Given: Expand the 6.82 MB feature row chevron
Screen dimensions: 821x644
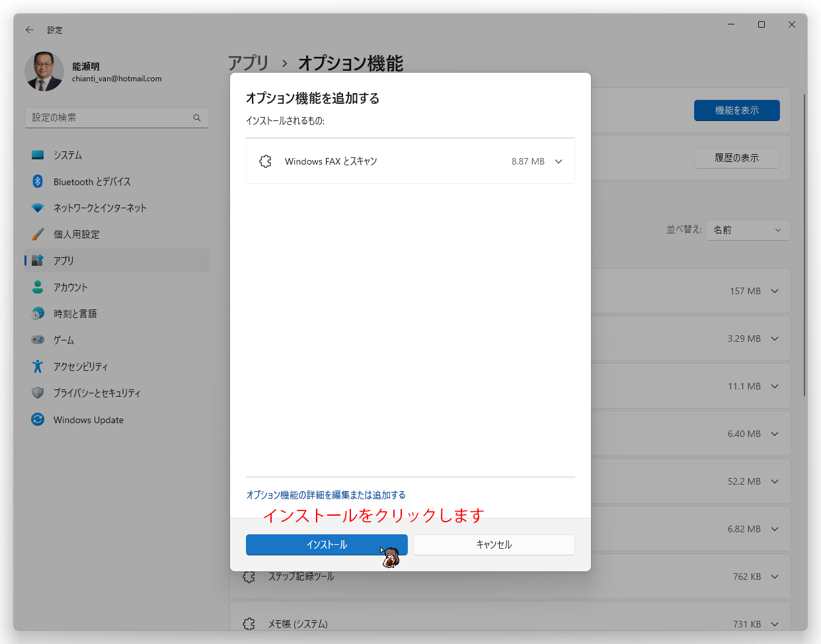Looking at the screenshot, I should [x=775, y=529].
